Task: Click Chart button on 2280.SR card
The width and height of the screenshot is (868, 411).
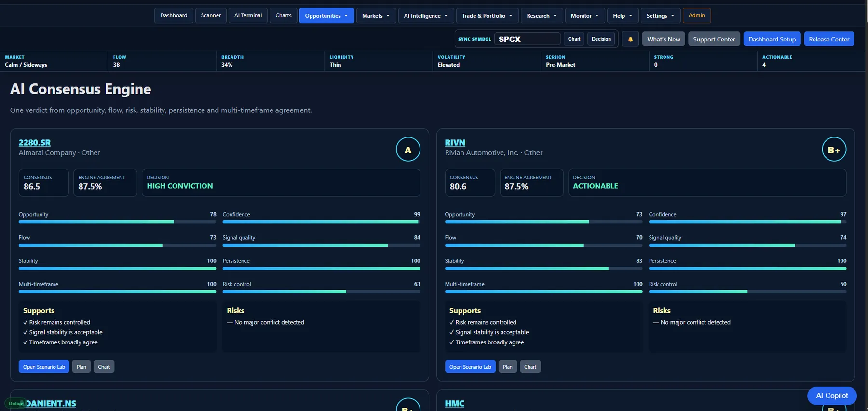Action: click(x=104, y=367)
